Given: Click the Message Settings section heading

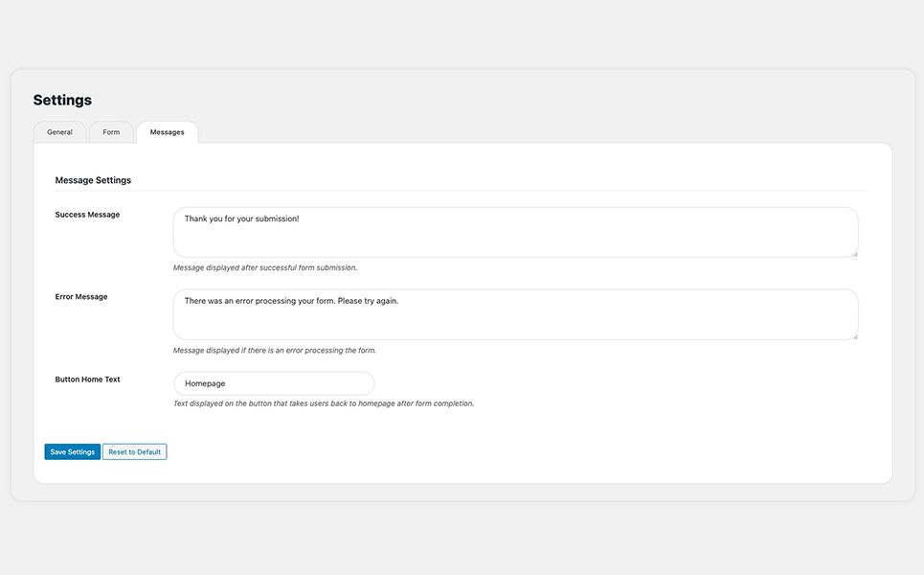Looking at the screenshot, I should click(93, 180).
